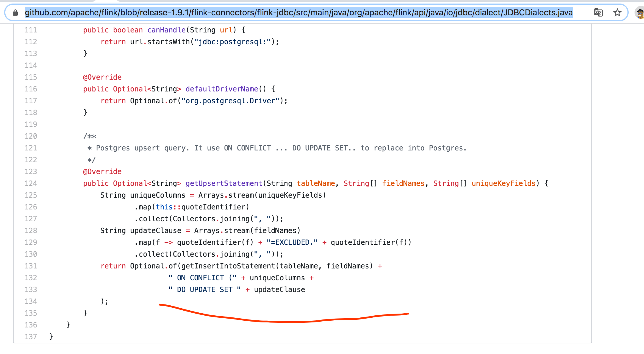Click the canHandle method name

click(x=166, y=30)
